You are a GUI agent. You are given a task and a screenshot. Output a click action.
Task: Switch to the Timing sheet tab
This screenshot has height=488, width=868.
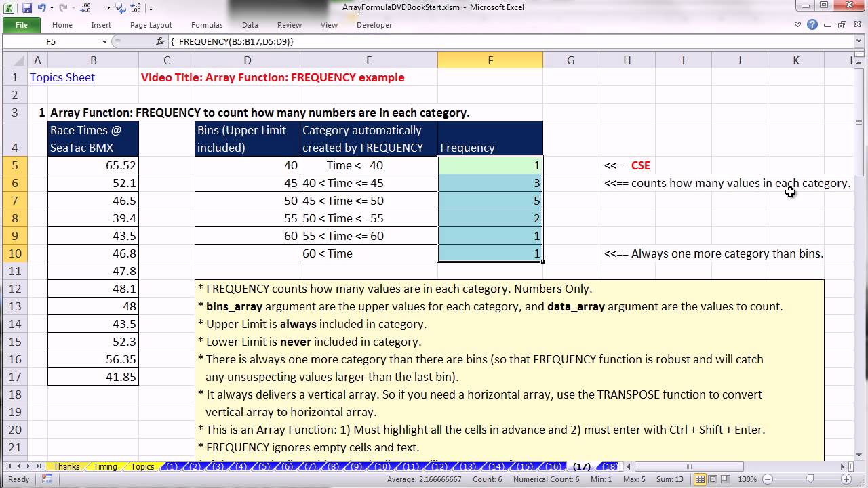(x=105, y=467)
